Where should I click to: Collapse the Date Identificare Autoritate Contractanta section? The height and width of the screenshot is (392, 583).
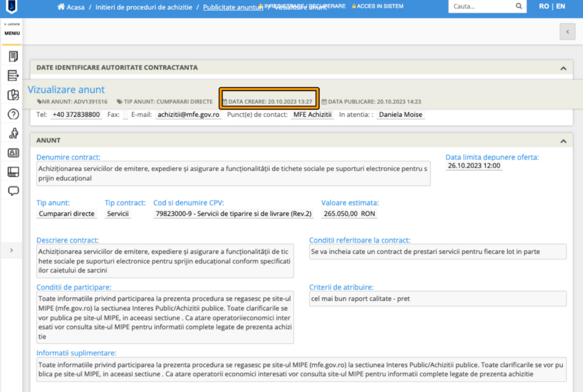(563, 68)
